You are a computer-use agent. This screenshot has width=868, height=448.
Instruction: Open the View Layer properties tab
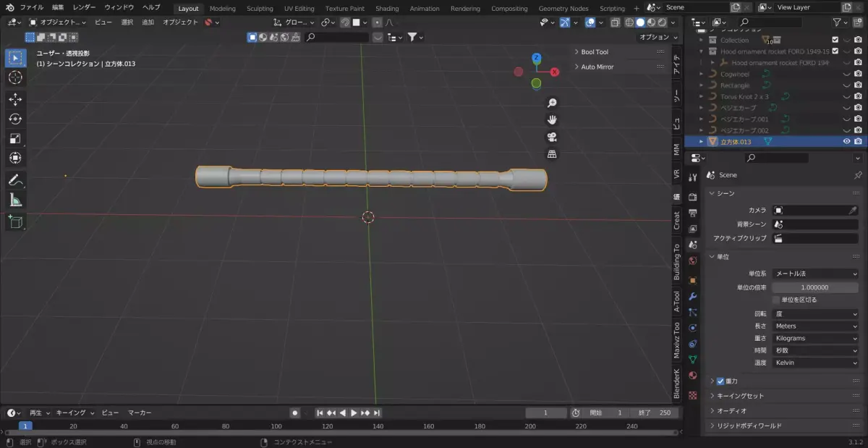tap(692, 229)
